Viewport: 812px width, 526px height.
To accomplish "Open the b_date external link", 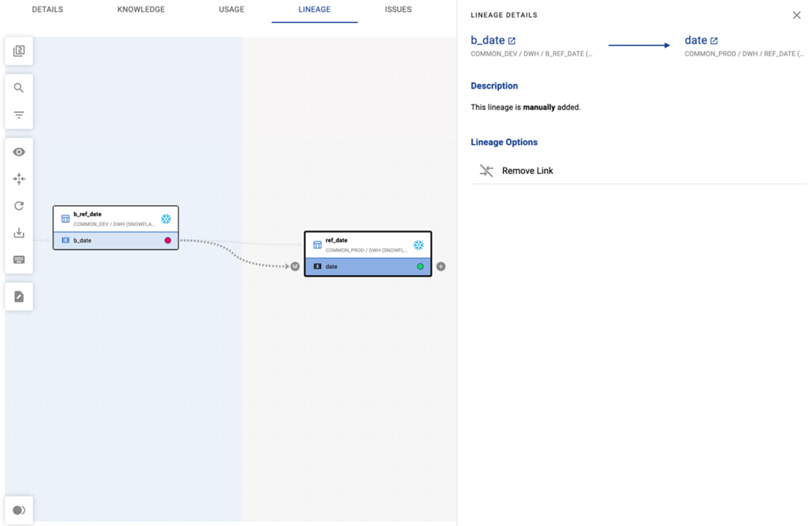I will click(512, 41).
